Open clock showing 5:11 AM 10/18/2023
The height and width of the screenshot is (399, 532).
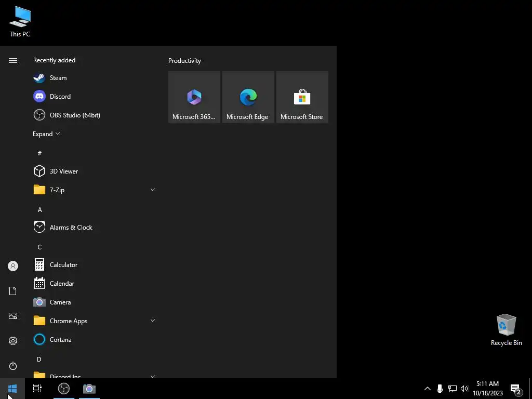pyautogui.click(x=487, y=389)
